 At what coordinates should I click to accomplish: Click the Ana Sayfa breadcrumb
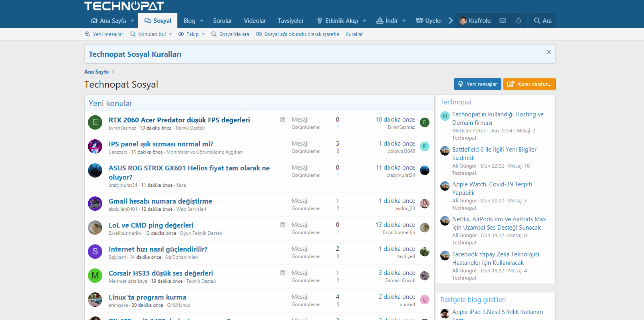coord(96,72)
